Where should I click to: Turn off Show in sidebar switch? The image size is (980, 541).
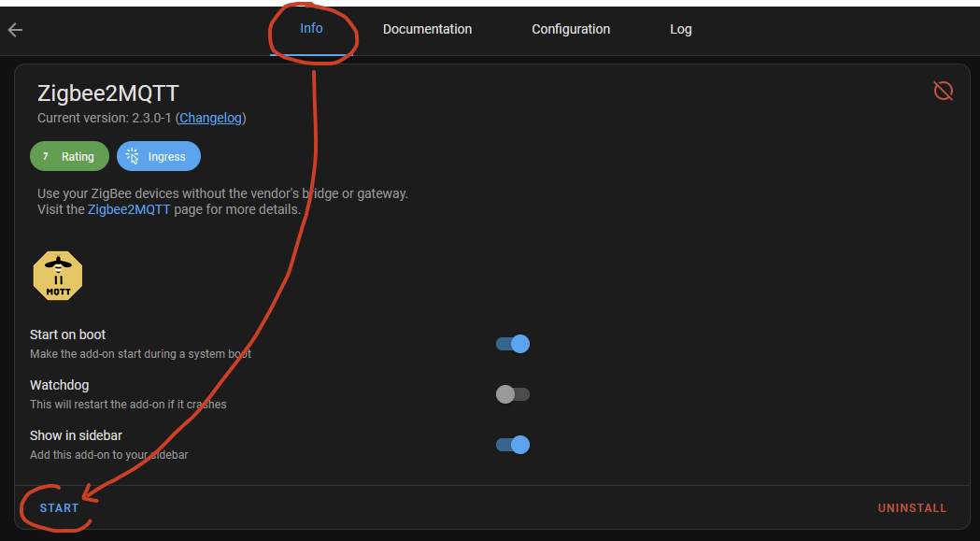click(x=513, y=445)
